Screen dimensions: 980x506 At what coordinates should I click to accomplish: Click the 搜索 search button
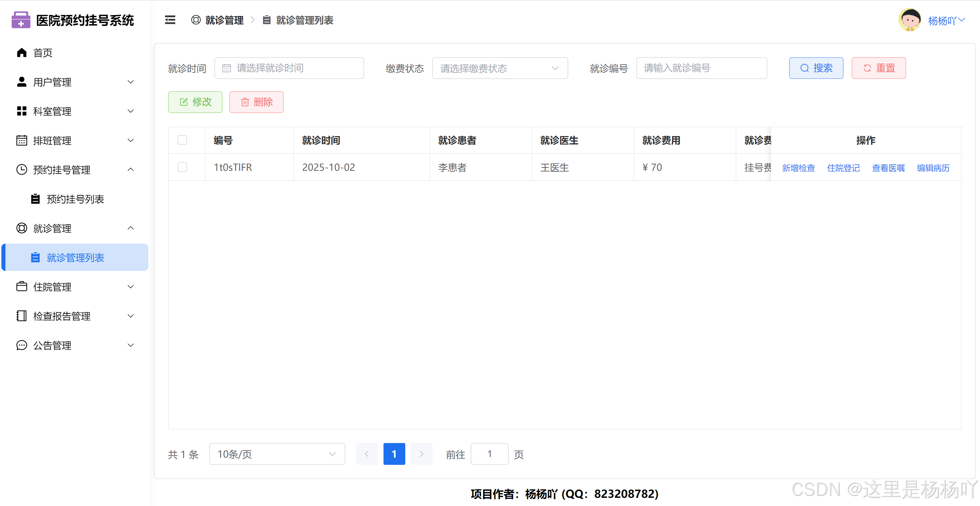tap(816, 68)
